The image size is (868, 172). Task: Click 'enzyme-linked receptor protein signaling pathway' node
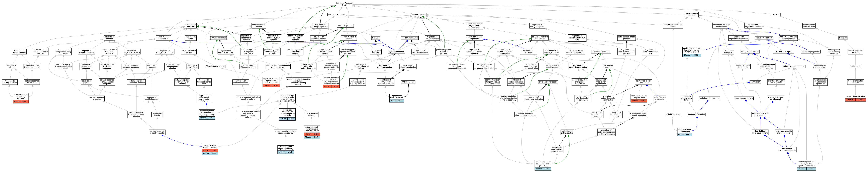point(357,82)
